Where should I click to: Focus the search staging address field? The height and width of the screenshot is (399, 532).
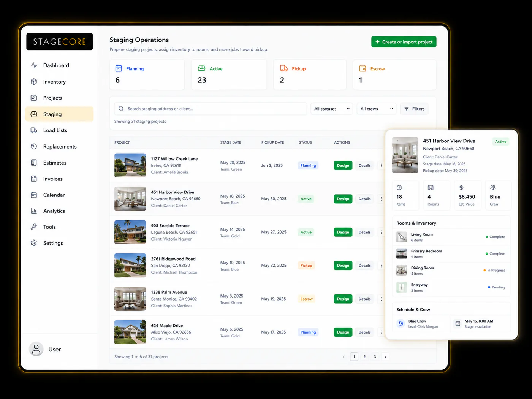211,109
